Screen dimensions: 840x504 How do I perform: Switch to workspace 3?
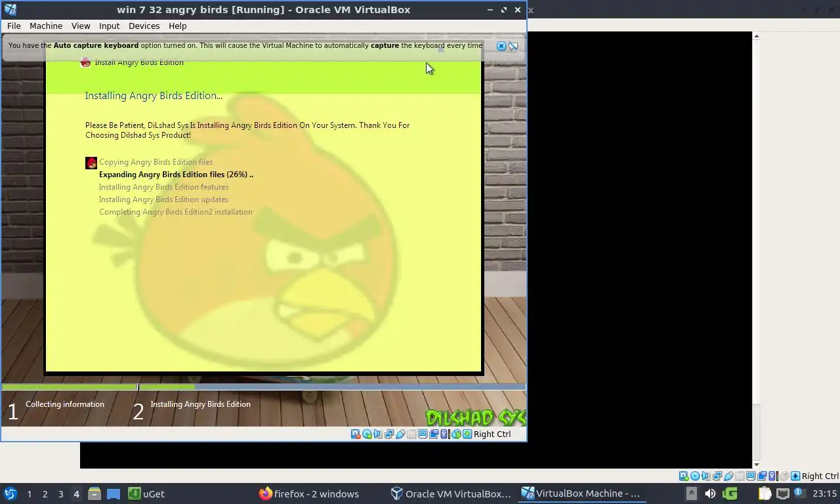[x=60, y=494]
